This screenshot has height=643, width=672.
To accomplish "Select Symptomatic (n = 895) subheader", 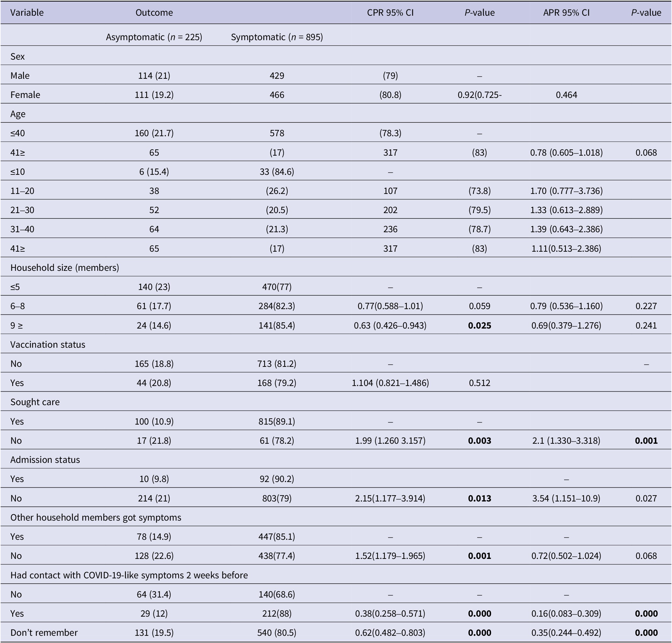I will 277,37.
